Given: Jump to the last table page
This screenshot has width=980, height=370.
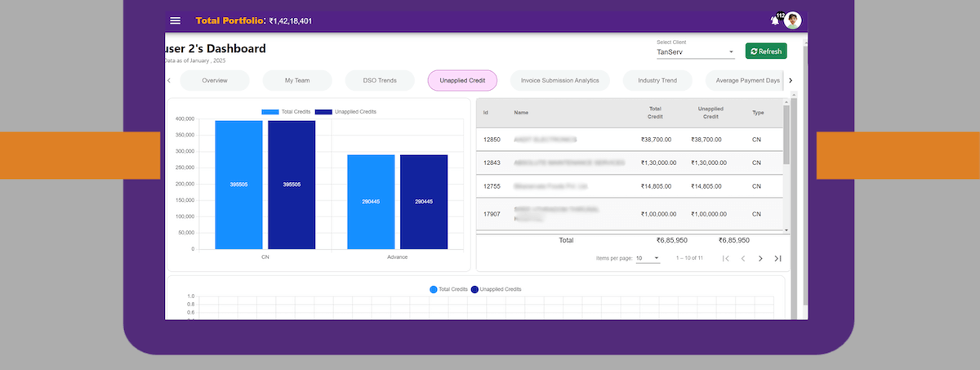Looking at the screenshot, I should (777, 258).
